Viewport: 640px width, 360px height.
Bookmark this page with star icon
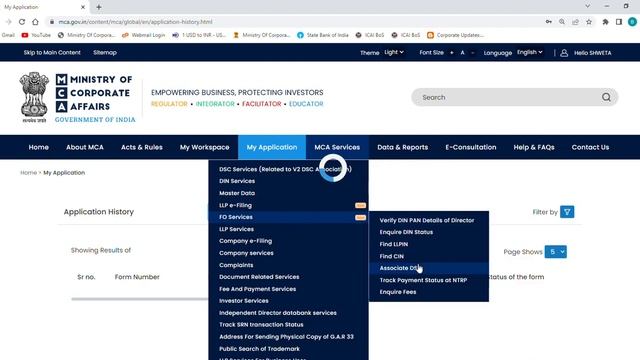[x=589, y=22]
